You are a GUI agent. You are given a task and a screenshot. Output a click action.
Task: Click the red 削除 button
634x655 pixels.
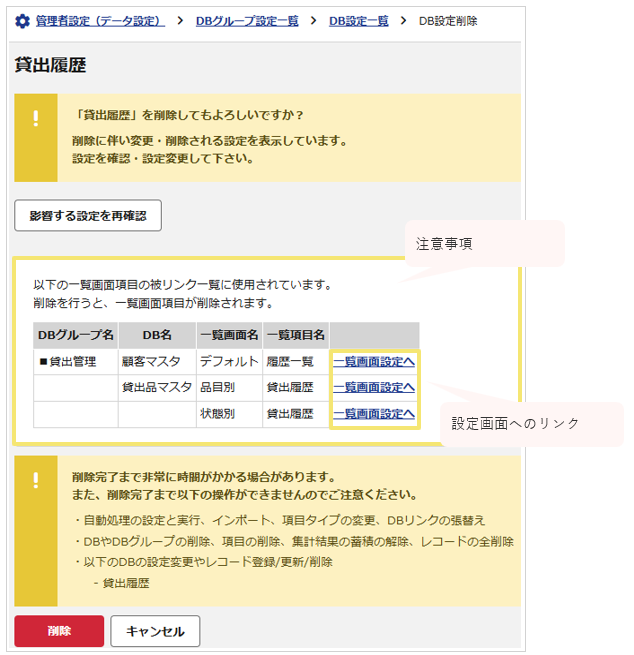point(59,631)
